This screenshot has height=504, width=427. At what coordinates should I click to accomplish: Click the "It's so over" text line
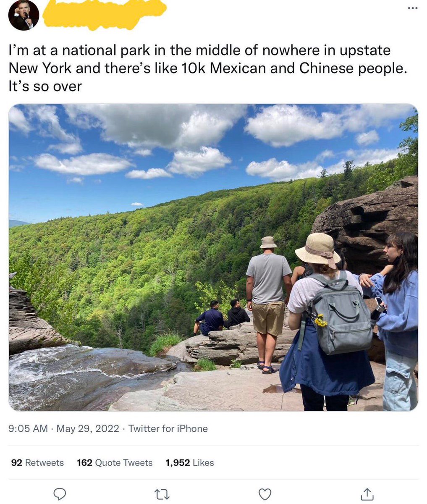pyautogui.click(x=45, y=86)
